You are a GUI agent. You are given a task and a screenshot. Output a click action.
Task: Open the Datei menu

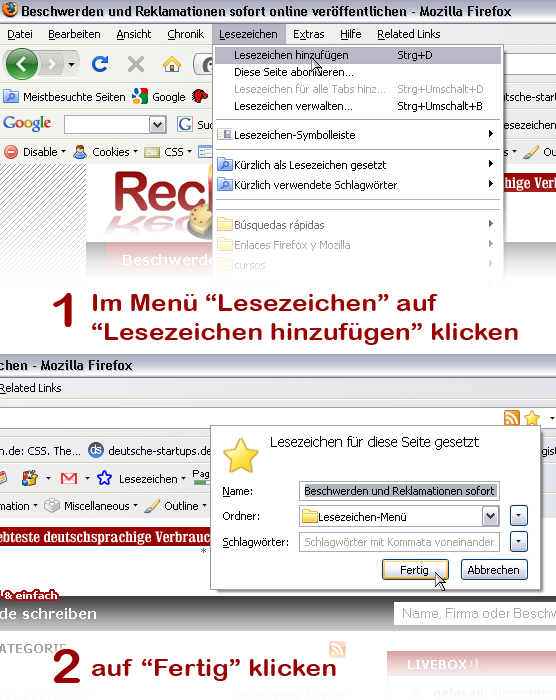[20, 34]
